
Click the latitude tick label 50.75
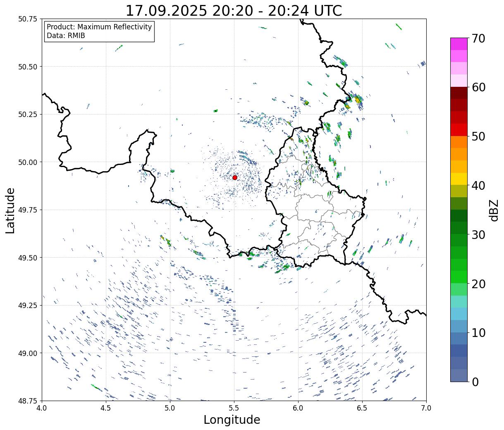[28, 19]
